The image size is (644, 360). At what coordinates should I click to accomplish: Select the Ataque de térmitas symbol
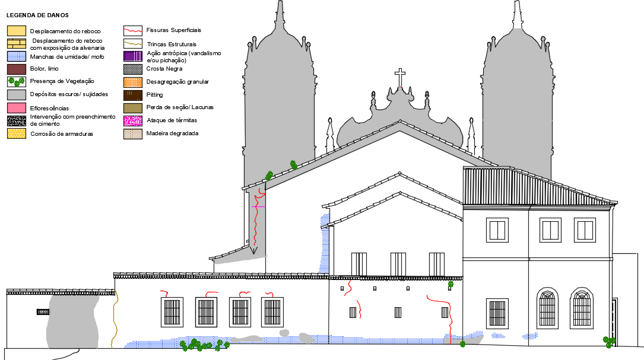click(x=132, y=120)
